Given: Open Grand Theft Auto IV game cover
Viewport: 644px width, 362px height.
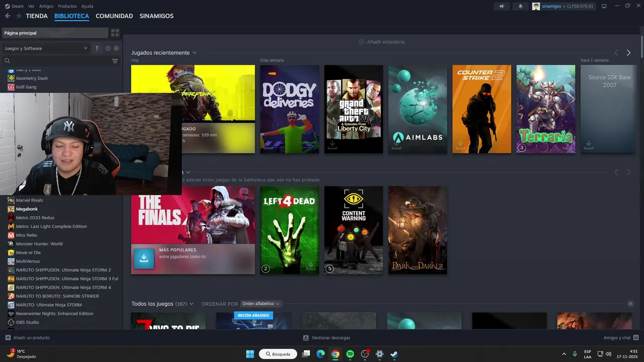Looking at the screenshot, I should pyautogui.click(x=354, y=109).
